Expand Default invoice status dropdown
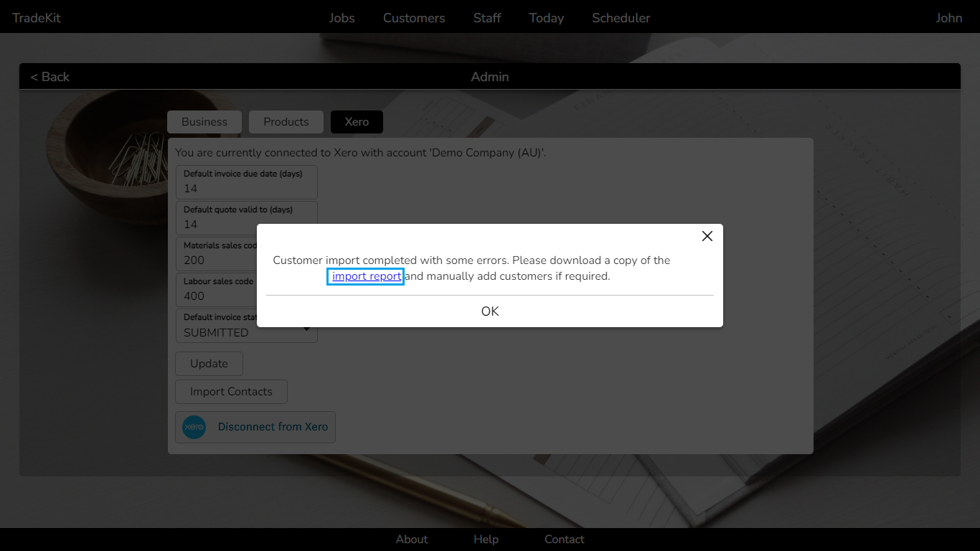980x551 pixels. coord(247,326)
